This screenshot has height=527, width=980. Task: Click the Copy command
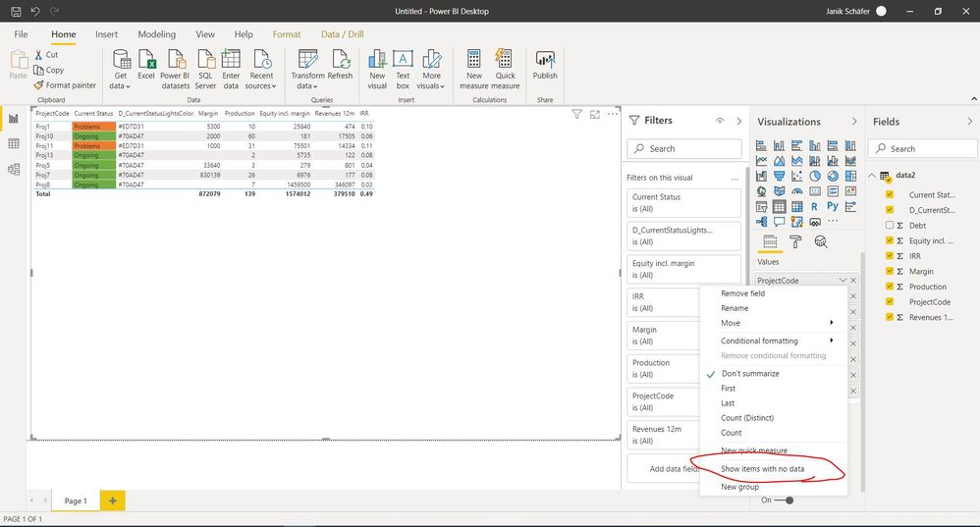49,70
